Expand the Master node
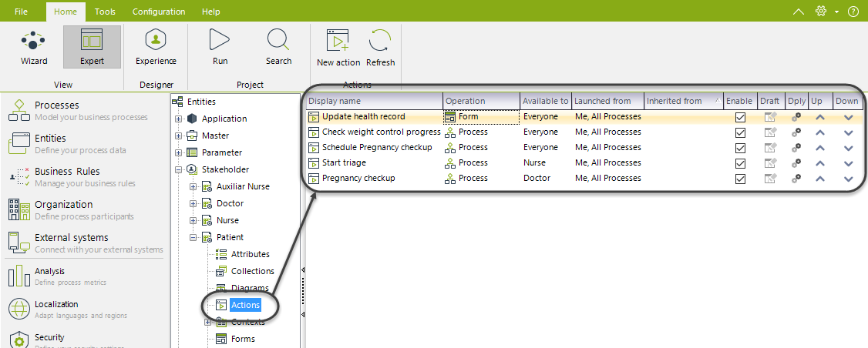Viewport: 868px width, 348px height. (178, 136)
